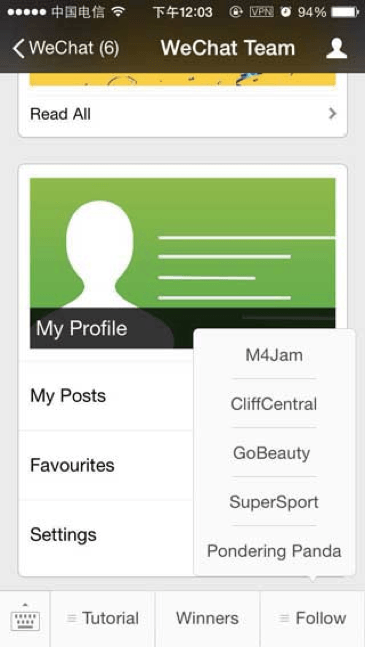The image size is (365, 647).
Task: Select M4Jam from Follow menu
Action: pos(274,355)
